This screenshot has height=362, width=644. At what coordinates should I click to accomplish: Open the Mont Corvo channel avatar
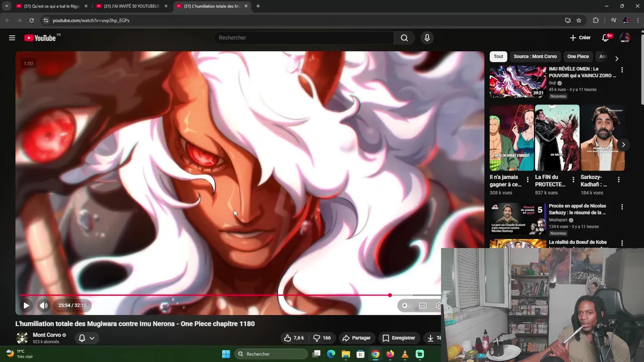[x=22, y=338]
